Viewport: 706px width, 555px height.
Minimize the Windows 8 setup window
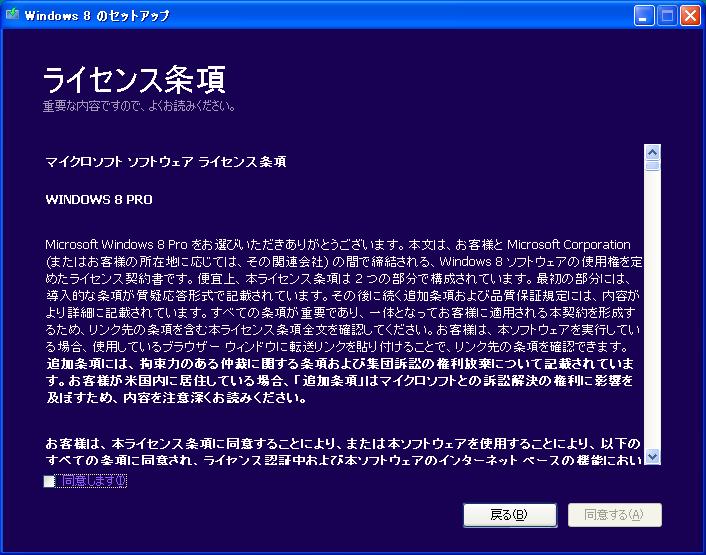pos(644,16)
